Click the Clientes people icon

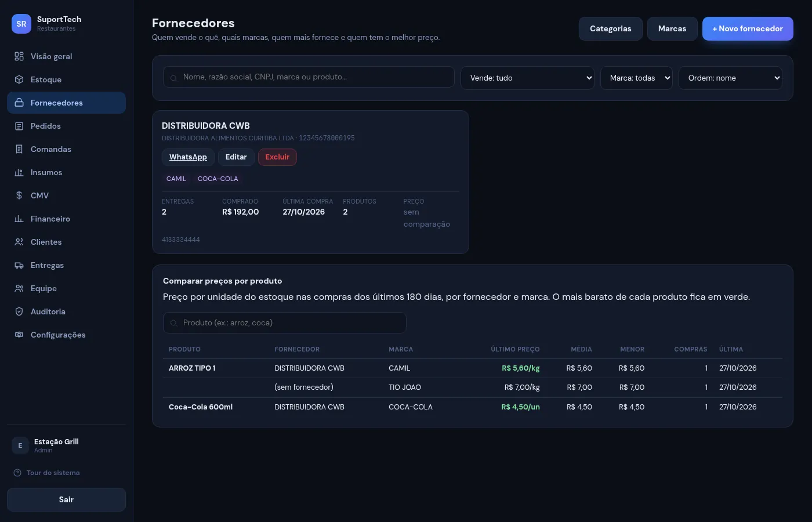tap(19, 242)
